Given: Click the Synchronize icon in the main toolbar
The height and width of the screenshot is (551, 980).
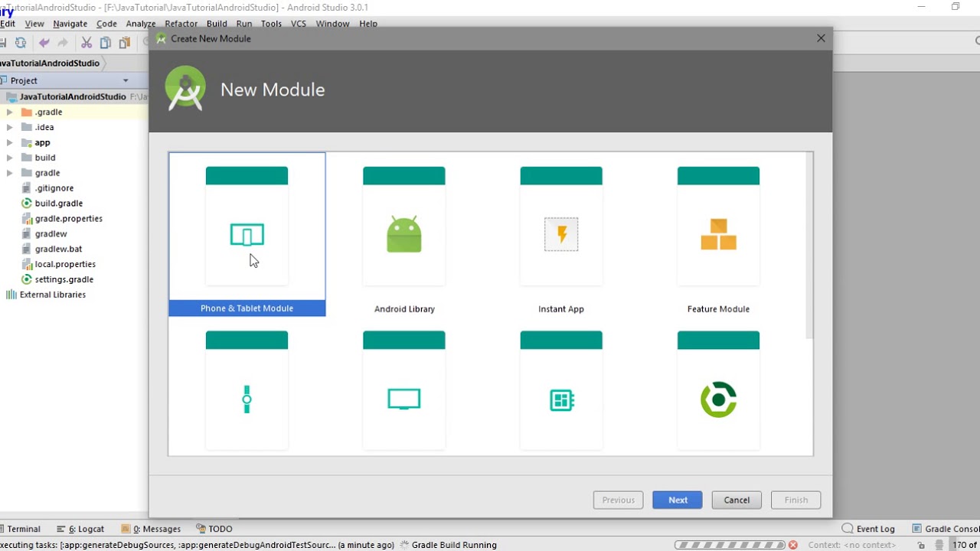Looking at the screenshot, I should 21,43.
